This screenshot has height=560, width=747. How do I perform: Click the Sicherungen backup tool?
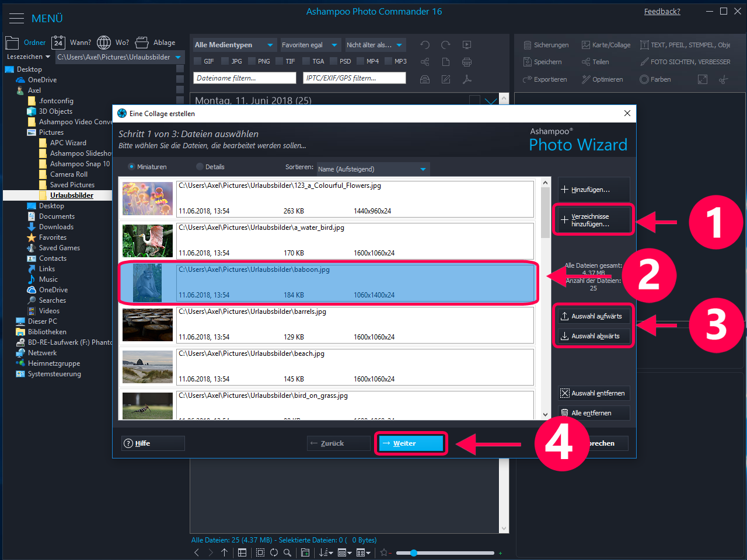pyautogui.click(x=546, y=45)
